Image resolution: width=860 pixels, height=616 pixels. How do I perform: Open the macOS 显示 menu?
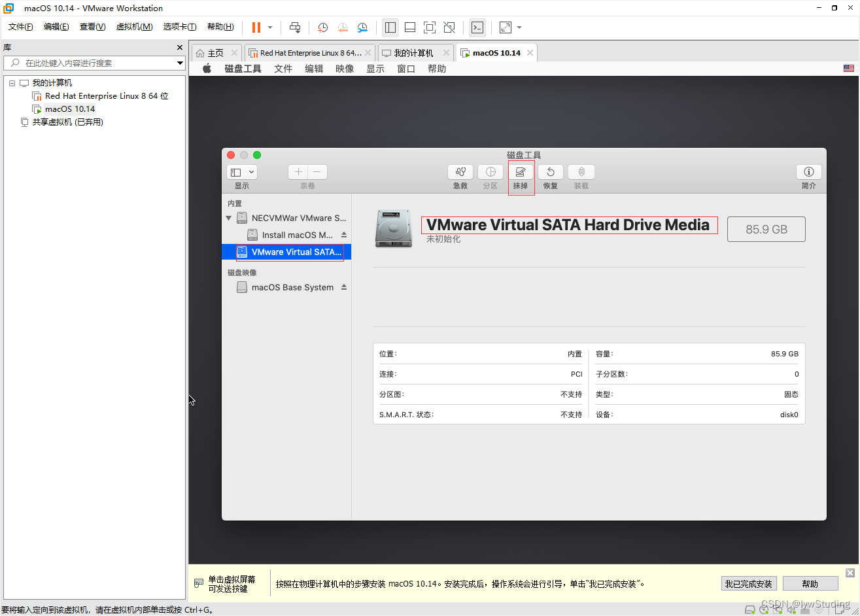tap(375, 69)
